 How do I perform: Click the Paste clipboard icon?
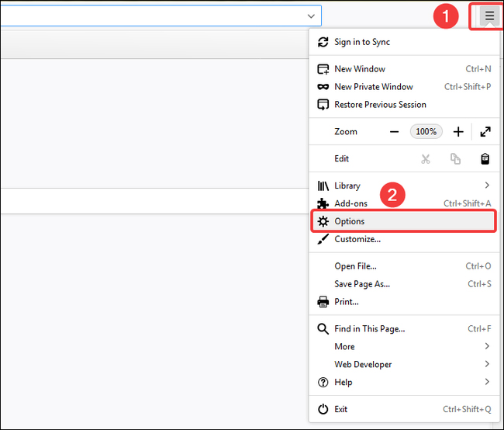pos(485,158)
